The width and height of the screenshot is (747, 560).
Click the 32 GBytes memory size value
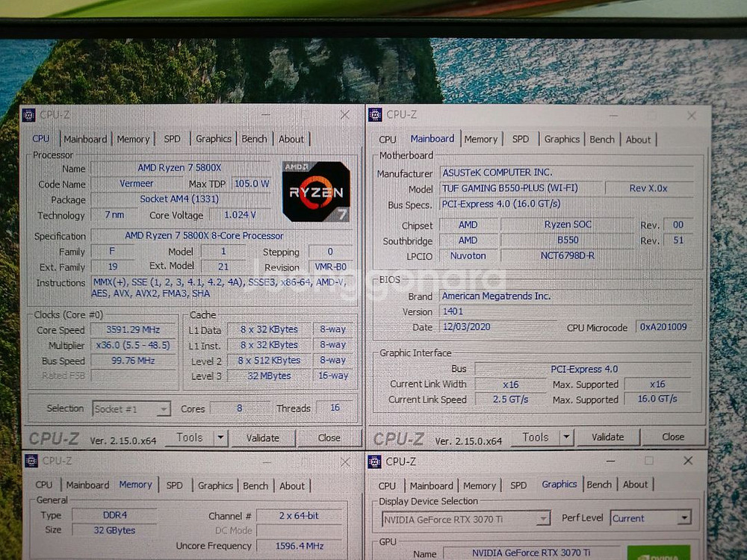(115, 530)
